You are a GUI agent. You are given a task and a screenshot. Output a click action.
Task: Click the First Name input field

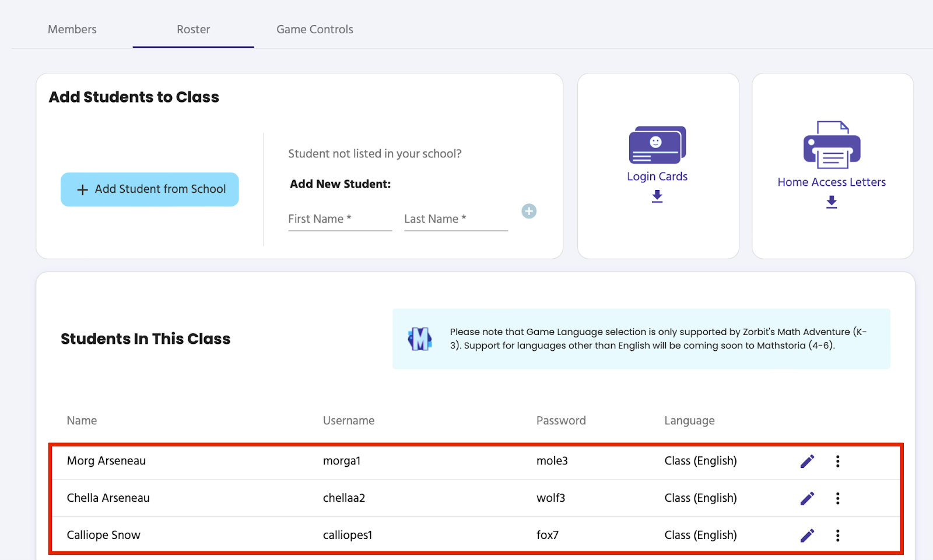(339, 219)
